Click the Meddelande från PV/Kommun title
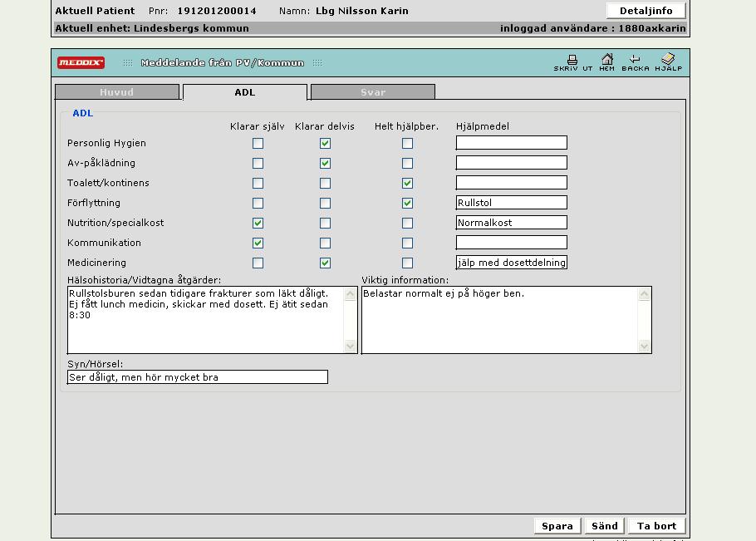Viewport: 756px width, 541px height. point(223,62)
